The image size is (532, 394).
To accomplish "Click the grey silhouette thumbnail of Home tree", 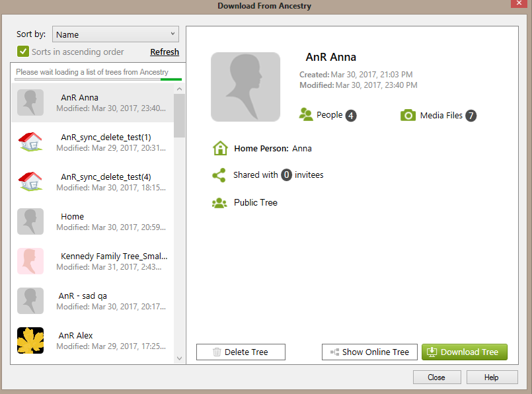I will click(x=30, y=221).
